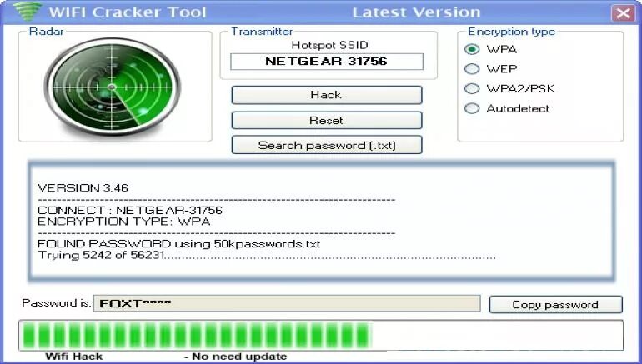Image resolution: width=642 pixels, height=364 pixels.
Task: Click the ENCRYPTION TYPE: WPA log line
Action: (x=123, y=222)
